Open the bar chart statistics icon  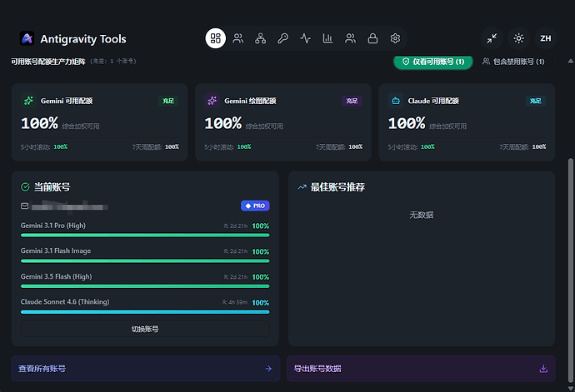(327, 38)
